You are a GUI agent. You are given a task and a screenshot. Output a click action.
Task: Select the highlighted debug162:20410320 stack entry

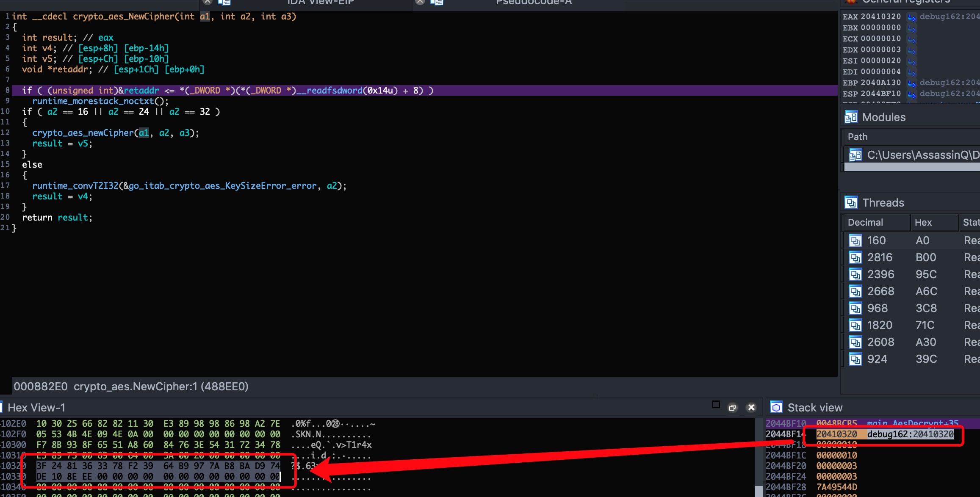(x=910, y=434)
